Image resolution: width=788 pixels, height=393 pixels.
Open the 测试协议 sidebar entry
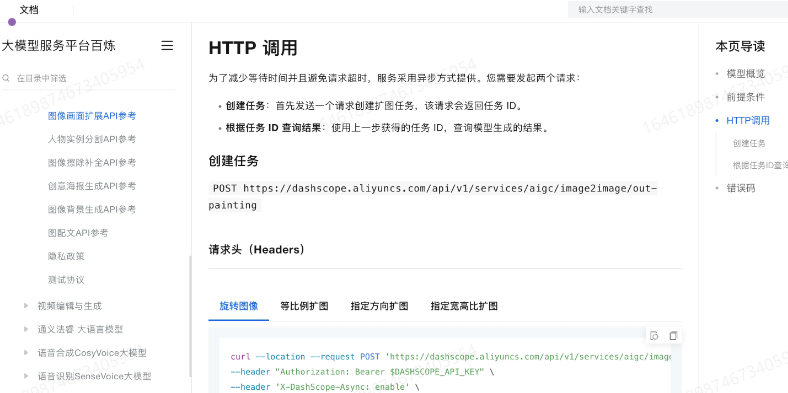click(66, 280)
